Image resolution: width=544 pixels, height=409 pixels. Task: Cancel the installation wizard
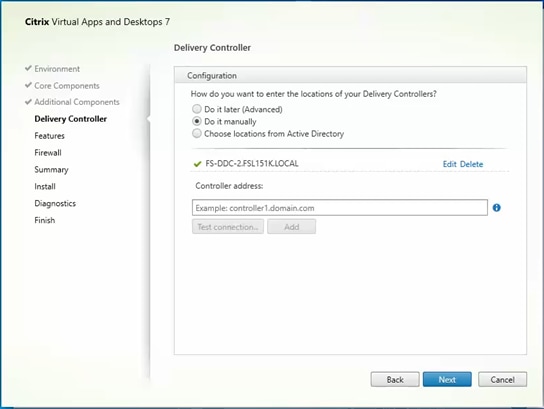point(502,380)
